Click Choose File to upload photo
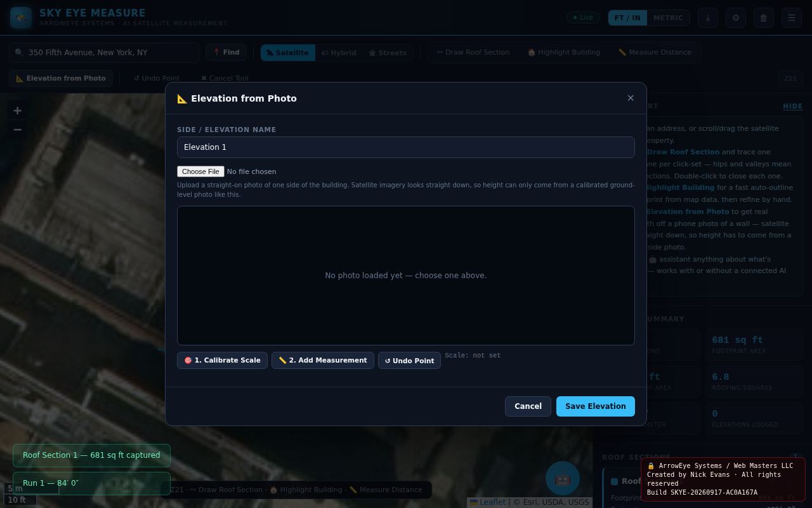The width and height of the screenshot is (812, 508). click(200, 171)
